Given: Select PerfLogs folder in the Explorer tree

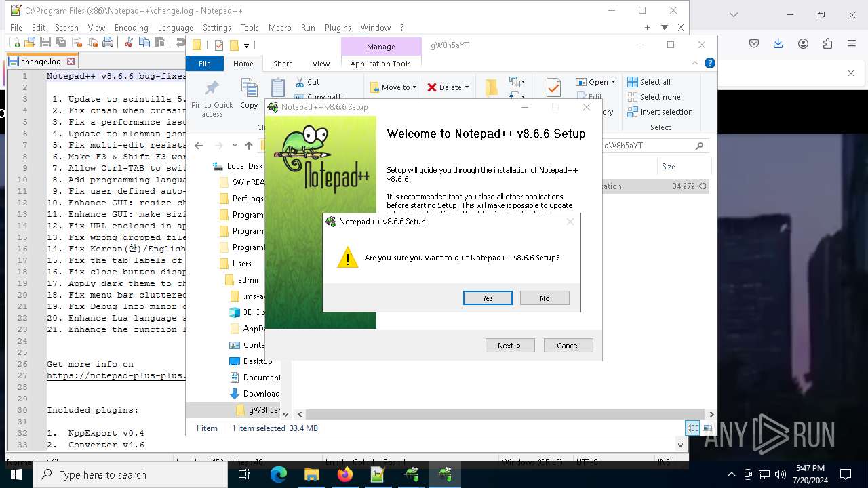Looking at the screenshot, I should pyautogui.click(x=241, y=199).
